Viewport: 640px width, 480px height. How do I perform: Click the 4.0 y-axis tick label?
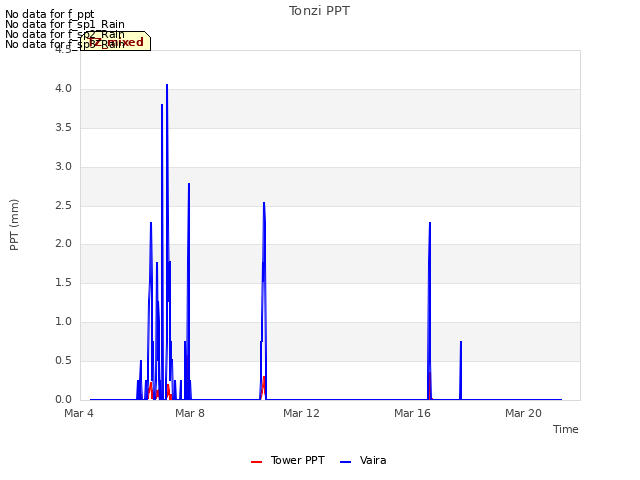pos(63,89)
